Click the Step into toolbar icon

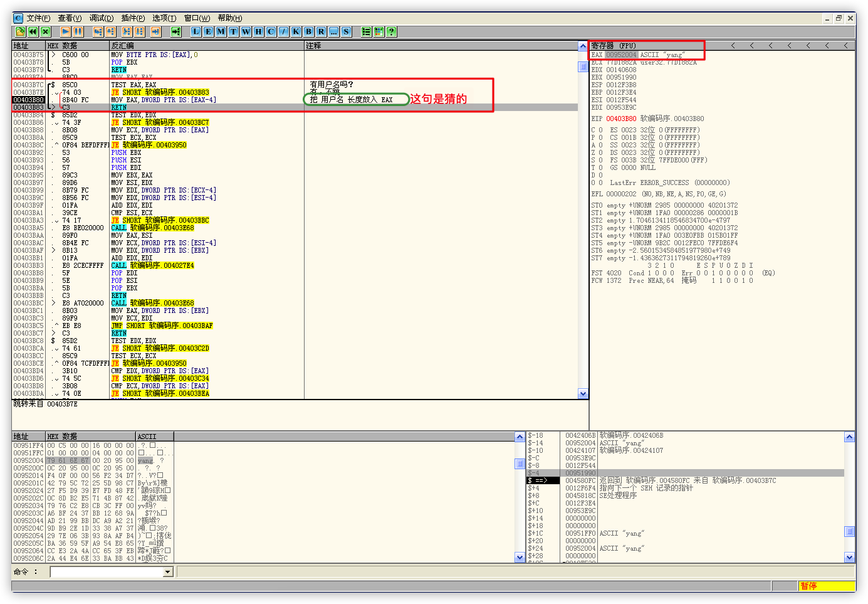coord(98,31)
